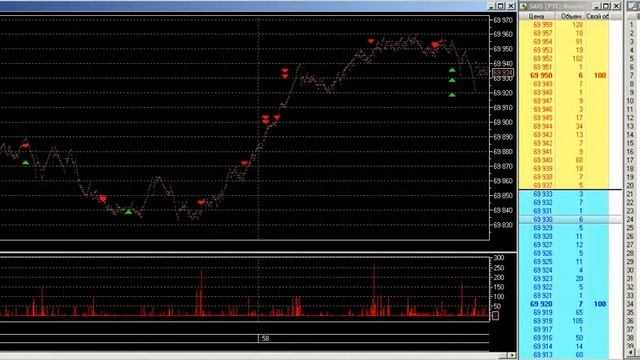Click own volume 100 at price 69 950
The image size is (640, 360).
coord(600,76)
